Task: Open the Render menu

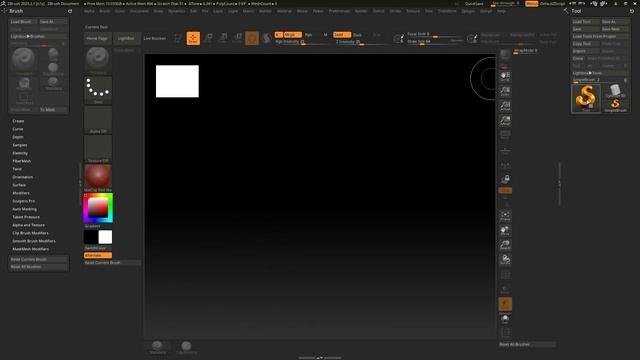Action: point(361,11)
